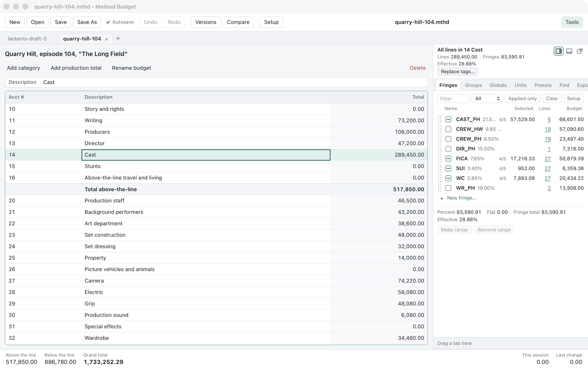Toggle the SUI fringe checkbox
This screenshot has width=588, height=368.
click(x=448, y=168)
